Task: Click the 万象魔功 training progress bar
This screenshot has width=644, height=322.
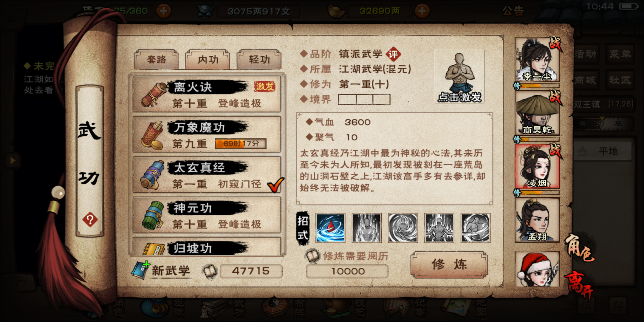Action: click(x=240, y=144)
